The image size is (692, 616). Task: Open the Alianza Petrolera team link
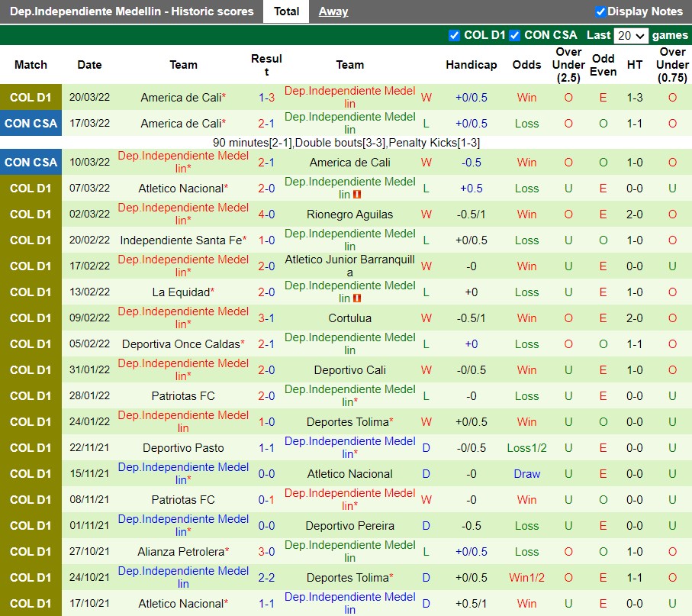(181, 552)
